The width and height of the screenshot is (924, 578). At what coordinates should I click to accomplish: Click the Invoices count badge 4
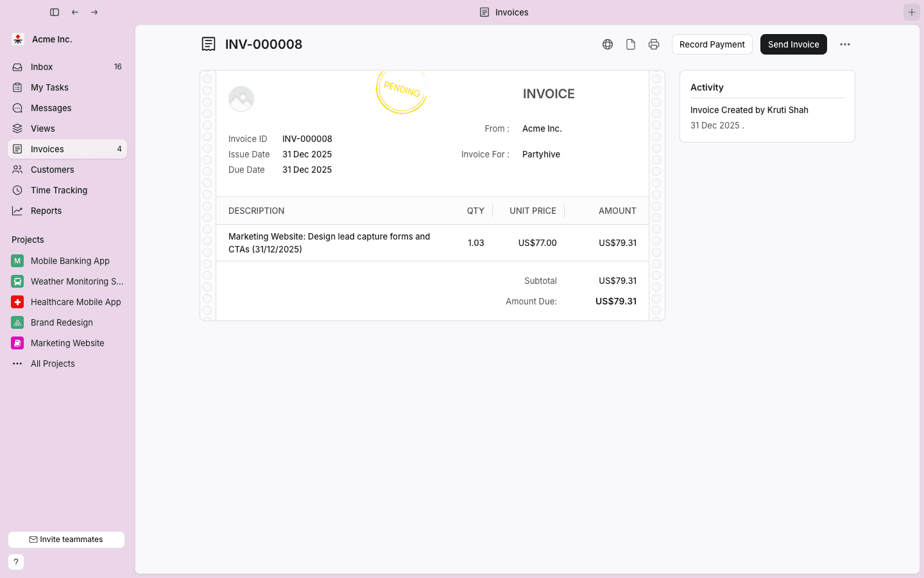pyautogui.click(x=119, y=149)
